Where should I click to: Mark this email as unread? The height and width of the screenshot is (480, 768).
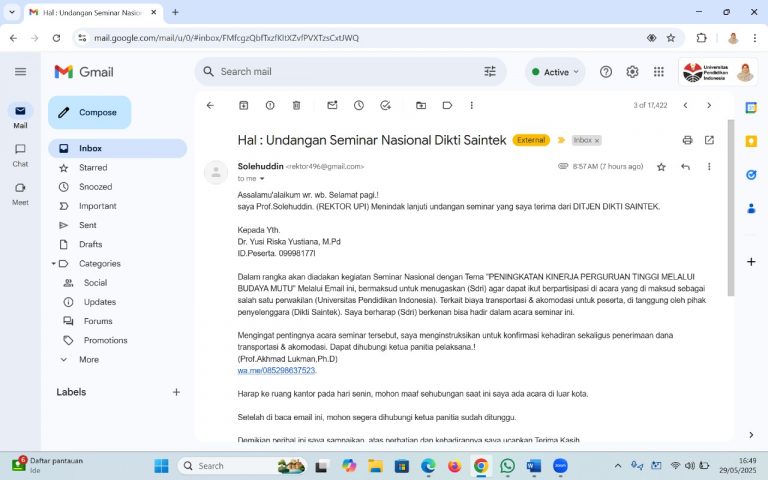(332, 105)
